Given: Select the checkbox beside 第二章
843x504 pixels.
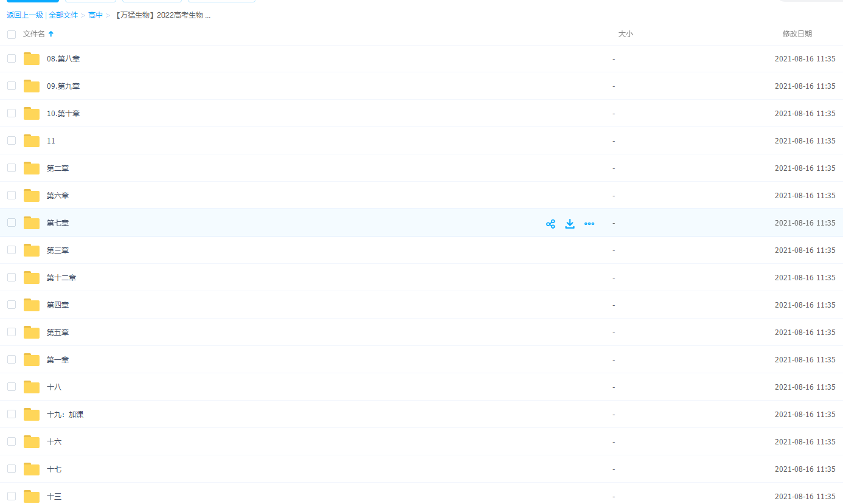Looking at the screenshot, I should [x=12, y=168].
